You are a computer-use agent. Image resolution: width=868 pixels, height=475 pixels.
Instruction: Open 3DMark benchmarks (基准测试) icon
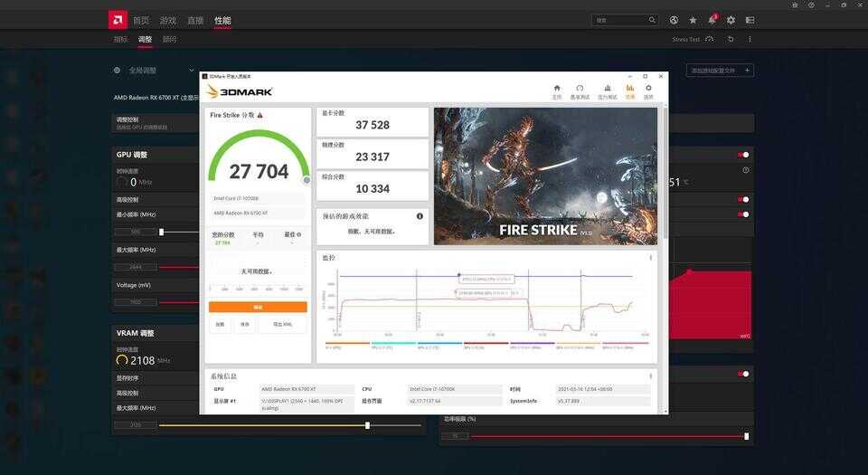(580, 91)
